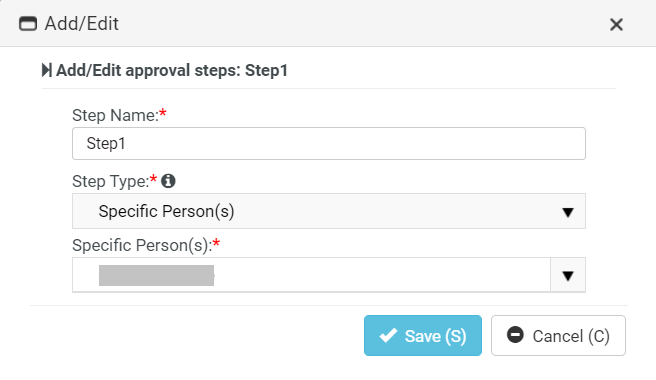Expand the Specific Person(s) dropdown arrow
Image resolution: width=656 pixels, height=380 pixels.
click(568, 275)
